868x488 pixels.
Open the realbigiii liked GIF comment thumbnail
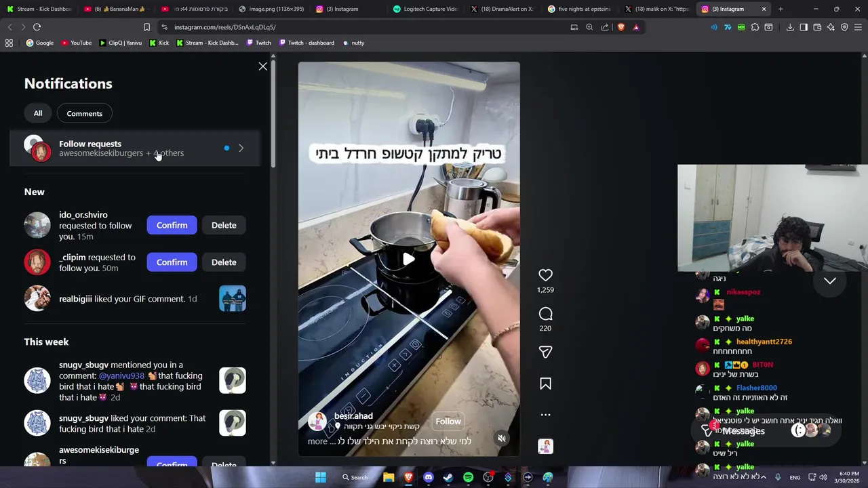(233, 298)
